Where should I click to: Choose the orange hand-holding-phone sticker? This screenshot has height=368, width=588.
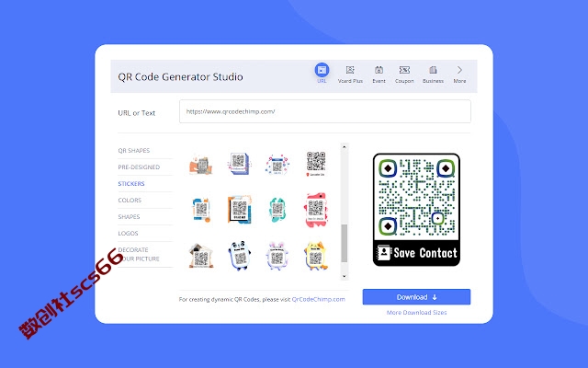pyautogui.click(x=200, y=164)
